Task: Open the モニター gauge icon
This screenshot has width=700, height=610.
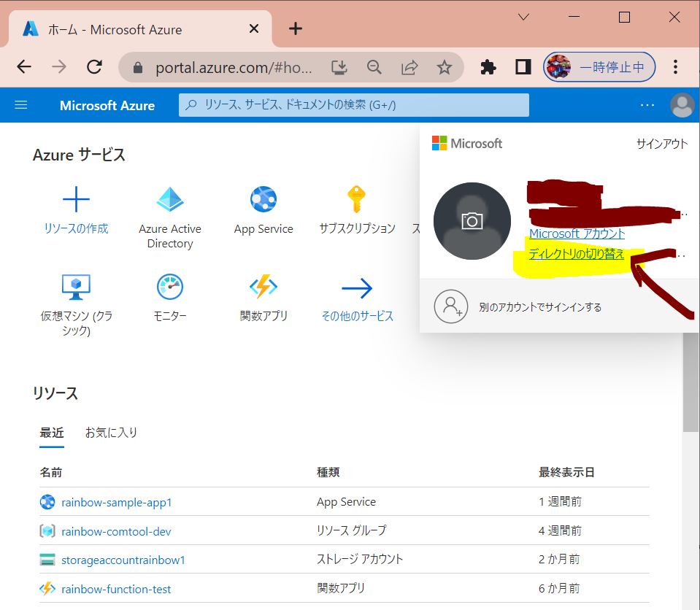Action: point(170,287)
